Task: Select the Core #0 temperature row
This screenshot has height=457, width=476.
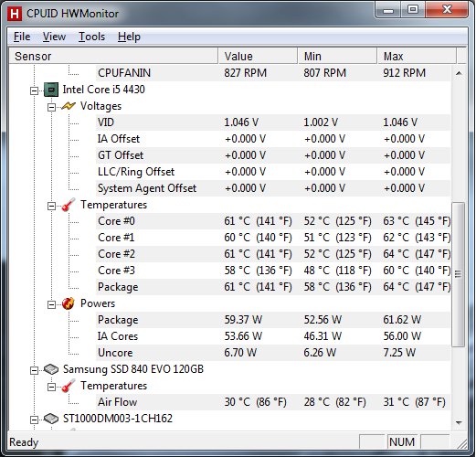Action: pyautogui.click(x=273, y=221)
